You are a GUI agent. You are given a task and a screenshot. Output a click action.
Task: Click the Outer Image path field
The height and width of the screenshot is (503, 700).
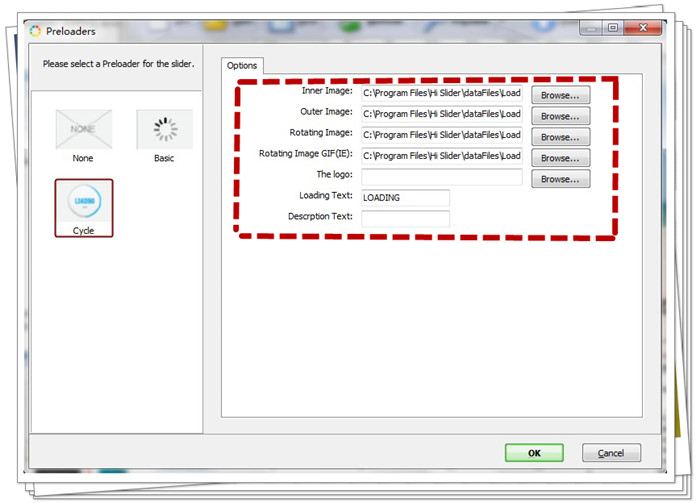[x=441, y=114]
